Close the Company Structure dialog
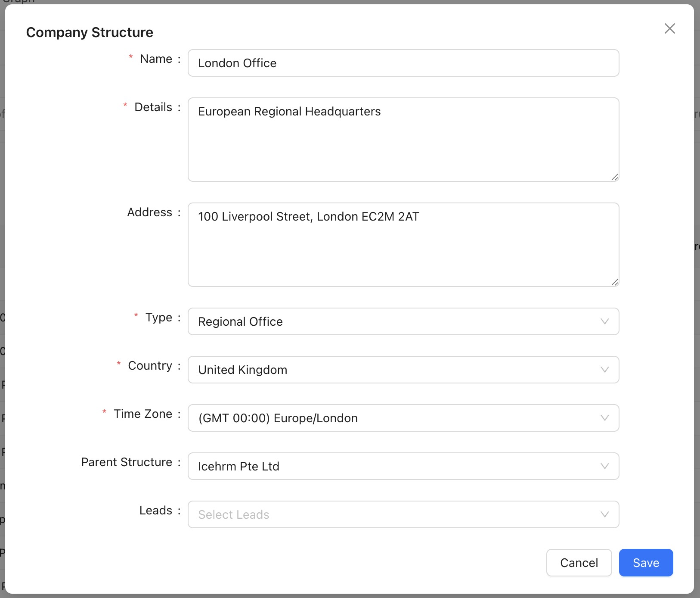 669,28
